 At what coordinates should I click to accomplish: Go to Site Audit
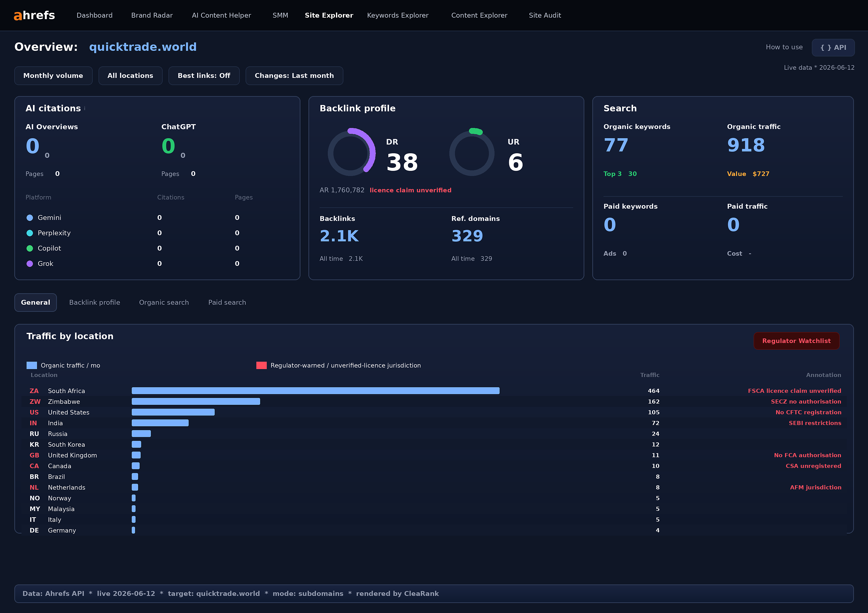[545, 16]
